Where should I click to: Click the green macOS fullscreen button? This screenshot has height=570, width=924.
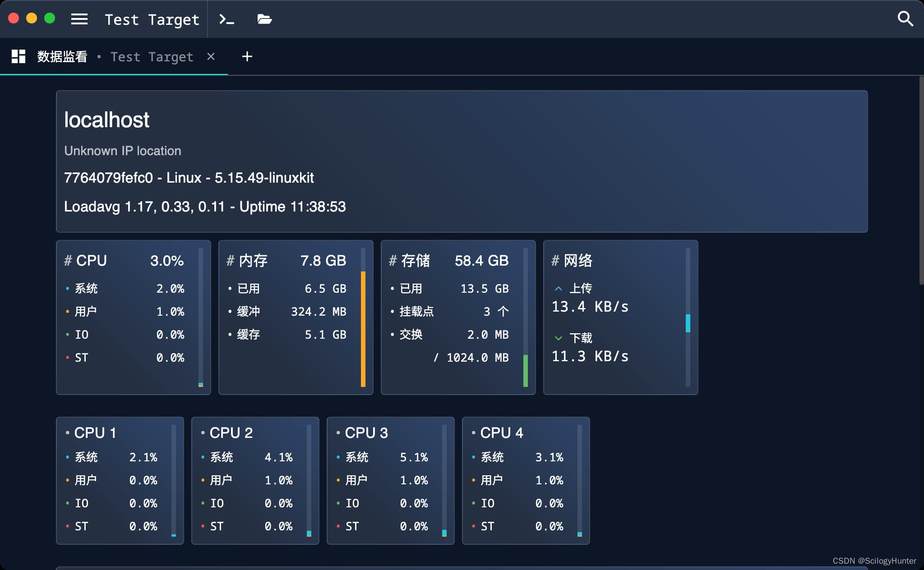[50, 18]
